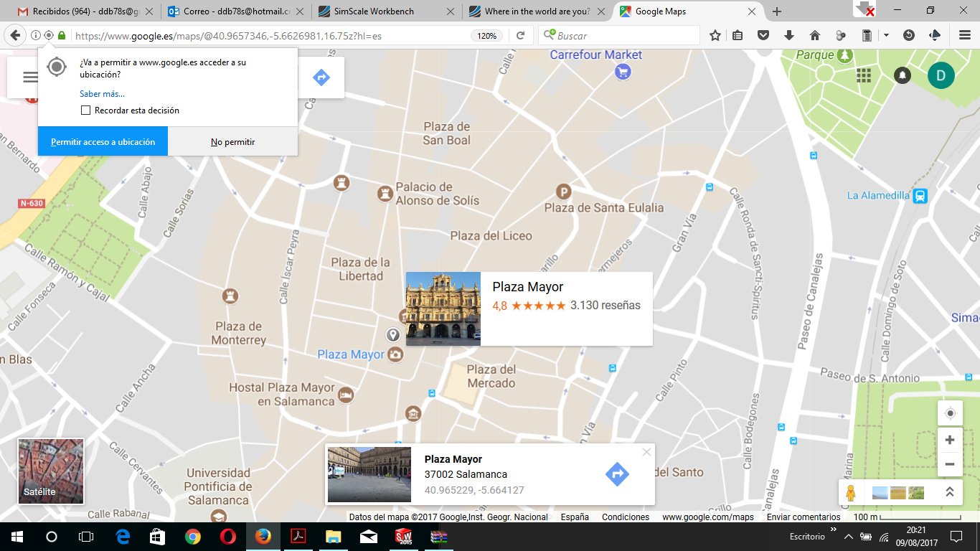Open Firefox downloads arrow
This screenshot has height=551, width=980.
789,35
